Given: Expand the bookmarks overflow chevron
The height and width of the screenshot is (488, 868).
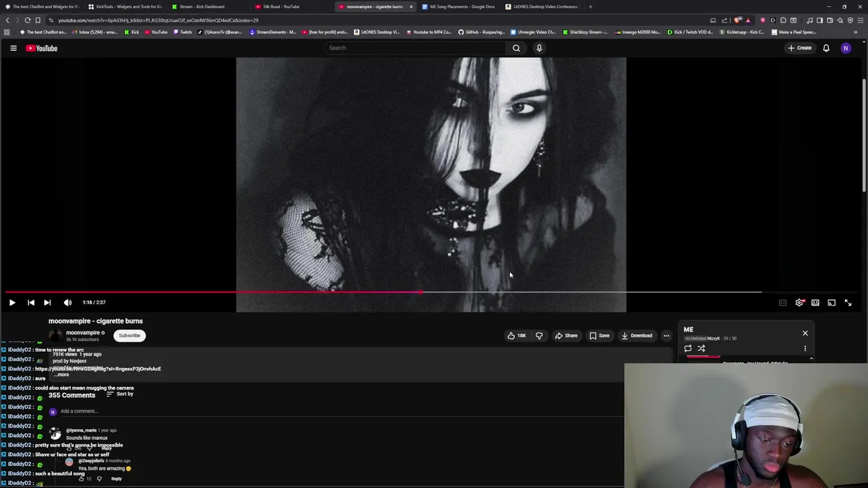Looking at the screenshot, I should pos(856,32).
